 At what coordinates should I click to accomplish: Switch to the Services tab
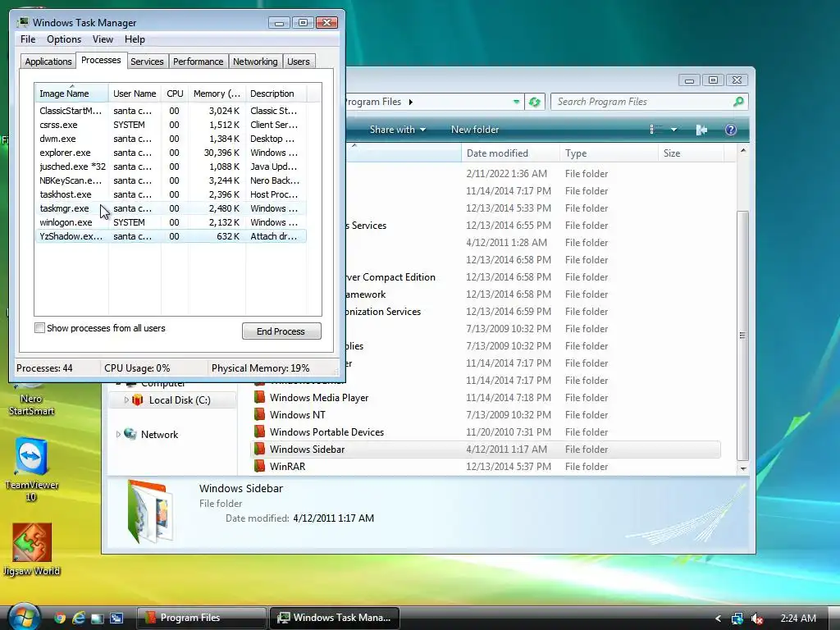147,62
